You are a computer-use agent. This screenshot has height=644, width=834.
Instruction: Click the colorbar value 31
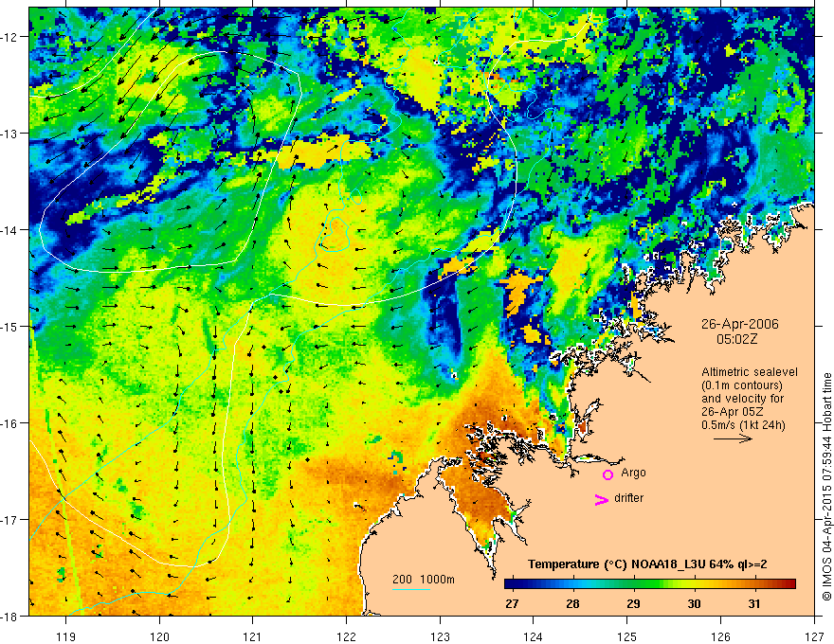click(753, 603)
